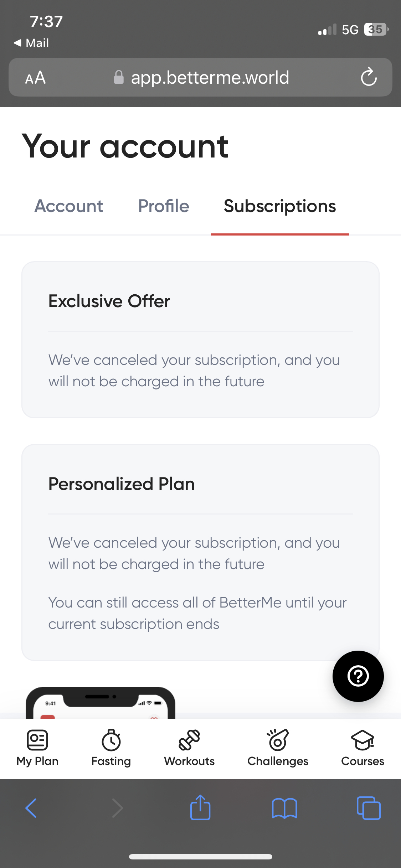Image resolution: width=401 pixels, height=868 pixels.
Task: Tap the home indicator bar at screen bottom
Action: pos(200,857)
